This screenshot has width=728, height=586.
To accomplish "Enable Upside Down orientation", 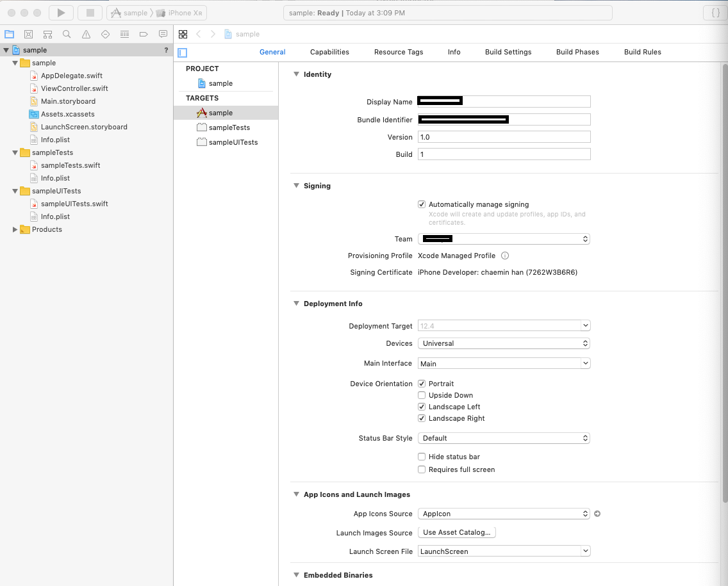I will [422, 395].
